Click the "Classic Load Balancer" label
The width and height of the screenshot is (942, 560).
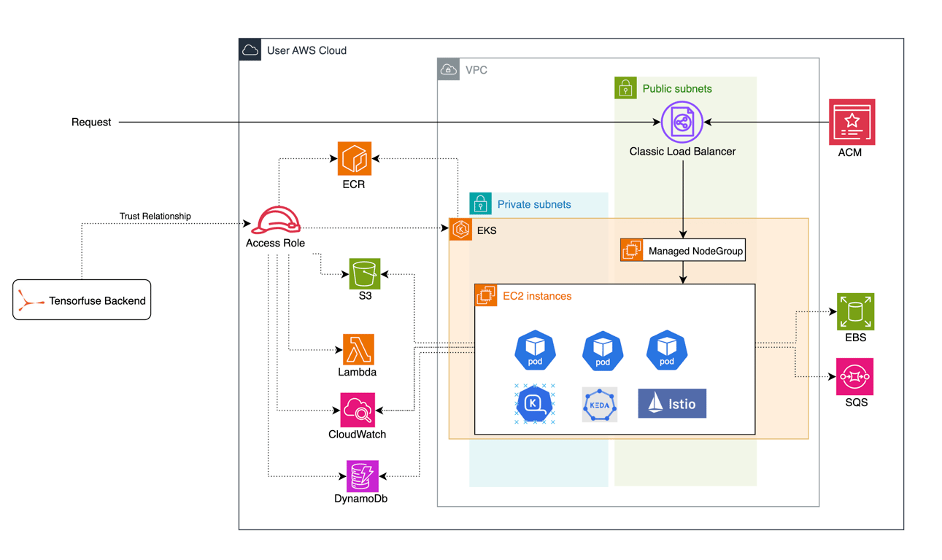683,152
